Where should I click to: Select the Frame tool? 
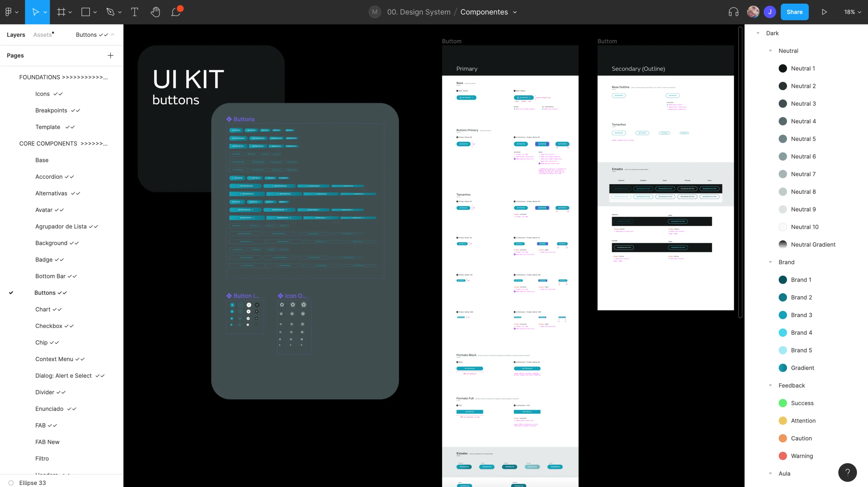(61, 12)
